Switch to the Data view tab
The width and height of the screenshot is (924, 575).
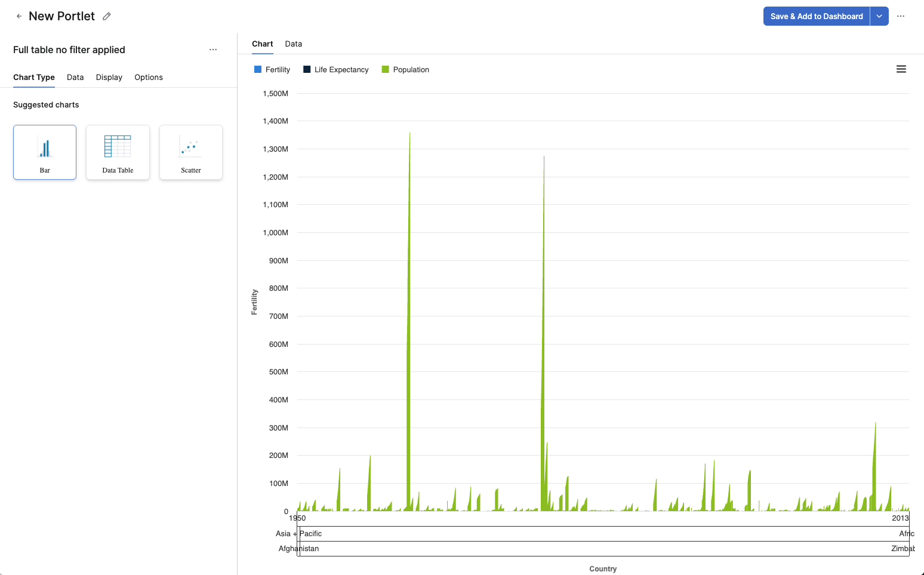click(x=293, y=44)
